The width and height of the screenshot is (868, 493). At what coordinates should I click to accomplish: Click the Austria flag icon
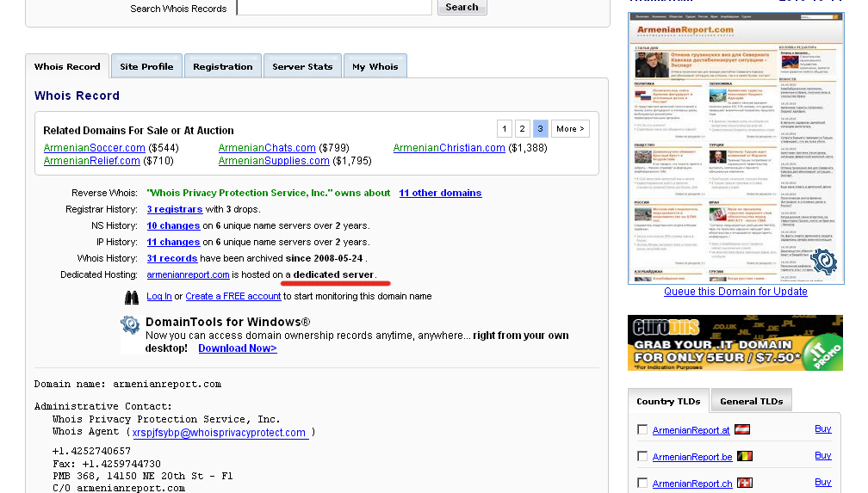coord(742,429)
